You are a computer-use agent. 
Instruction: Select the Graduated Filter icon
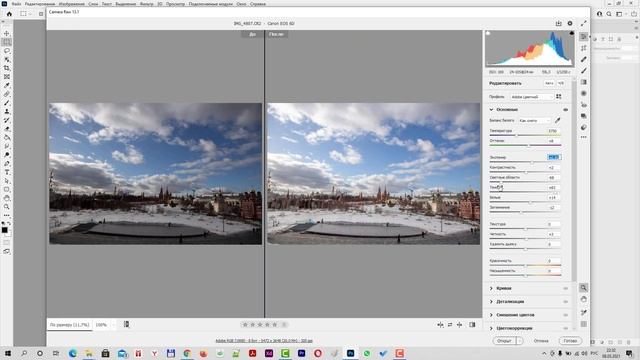pyautogui.click(x=584, y=82)
